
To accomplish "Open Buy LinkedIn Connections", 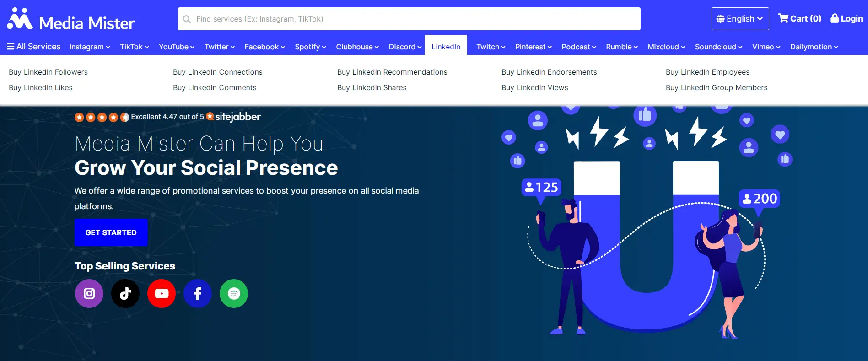I will coord(218,72).
